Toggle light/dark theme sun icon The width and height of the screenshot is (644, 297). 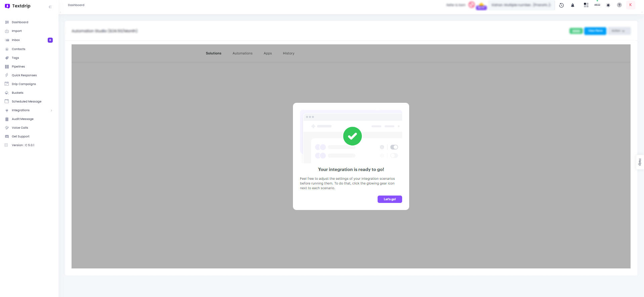point(608,5)
